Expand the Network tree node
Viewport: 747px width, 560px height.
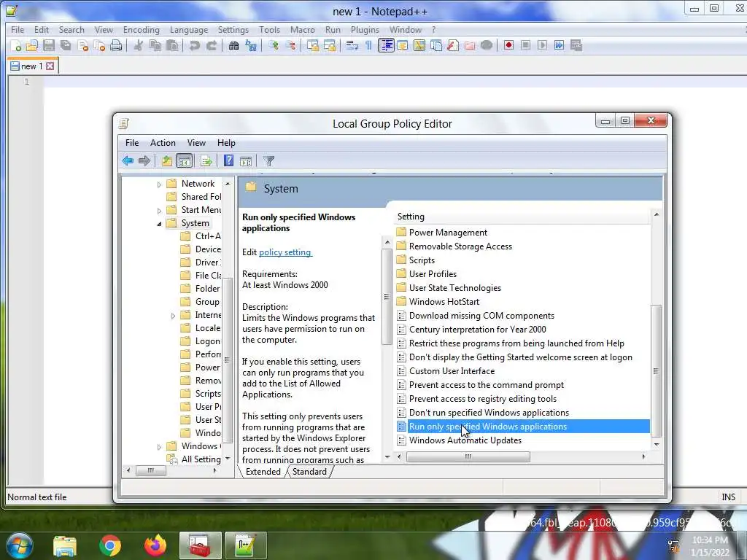[x=159, y=184]
